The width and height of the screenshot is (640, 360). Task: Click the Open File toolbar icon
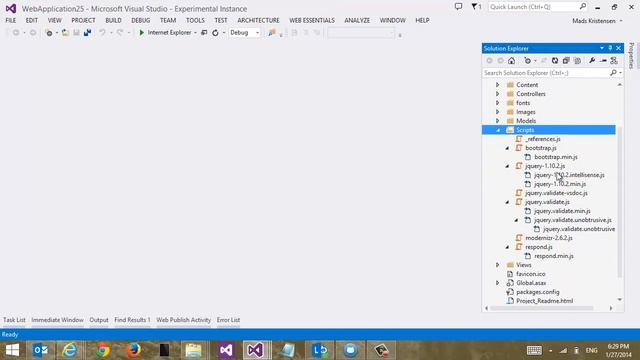point(65,33)
